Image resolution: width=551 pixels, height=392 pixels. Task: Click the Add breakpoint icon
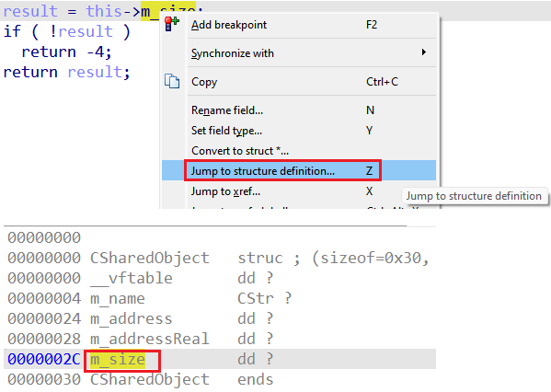[x=171, y=24]
